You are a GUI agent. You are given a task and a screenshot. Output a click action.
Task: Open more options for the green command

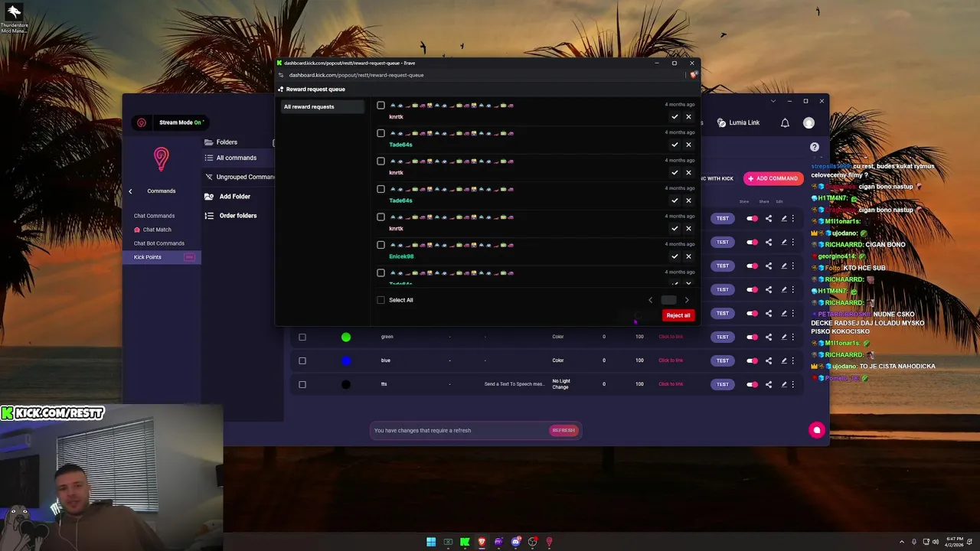point(793,337)
